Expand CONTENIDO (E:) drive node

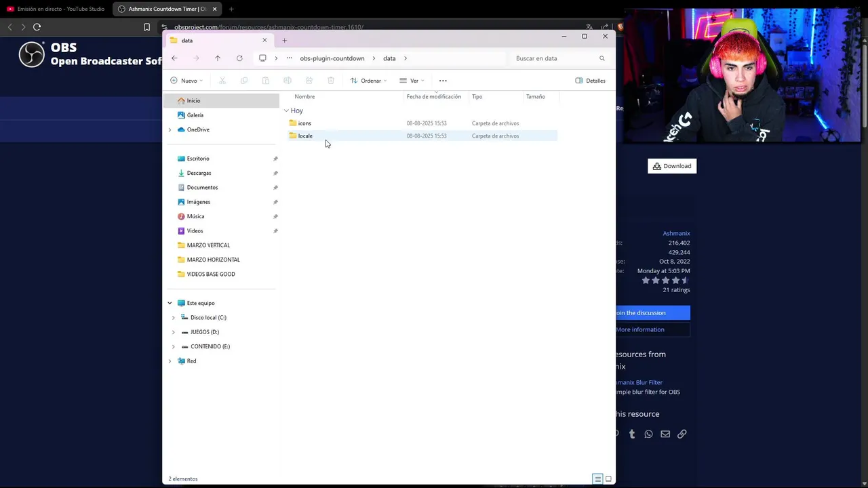[173, 346]
